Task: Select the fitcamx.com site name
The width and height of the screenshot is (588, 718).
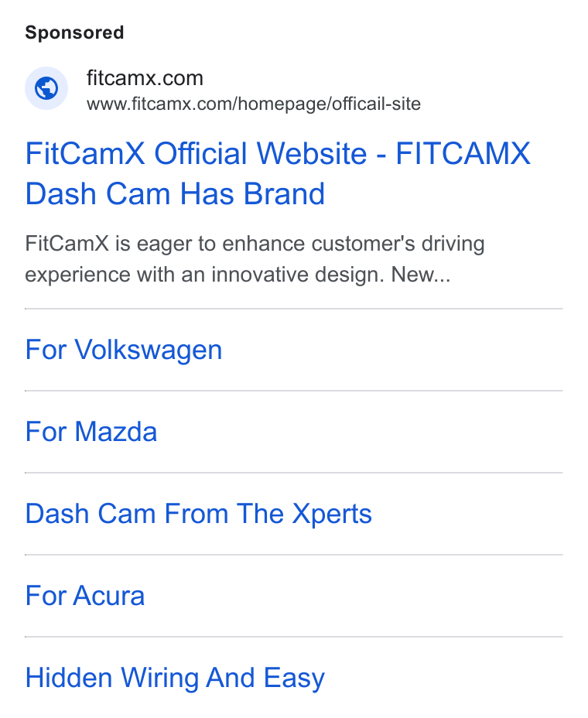Action: [145, 78]
